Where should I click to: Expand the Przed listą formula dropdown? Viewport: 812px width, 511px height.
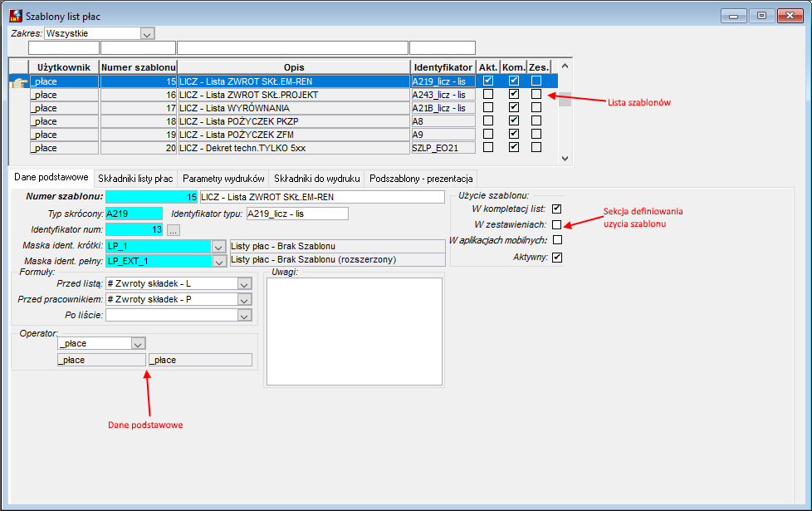coord(244,284)
